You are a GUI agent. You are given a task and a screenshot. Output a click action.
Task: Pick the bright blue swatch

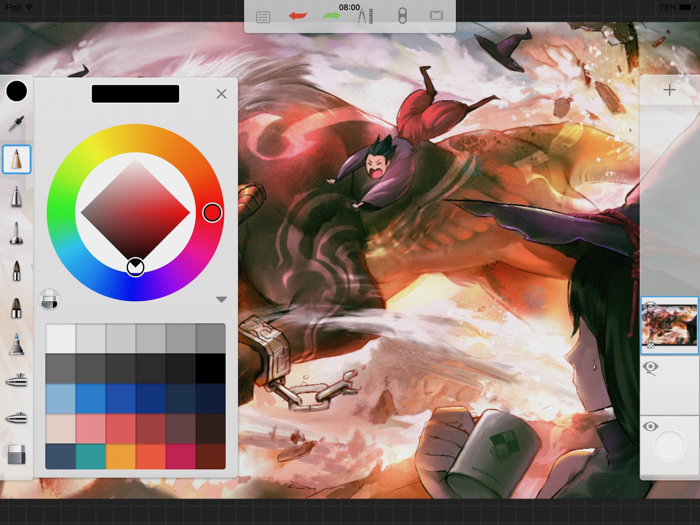click(x=90, y=398)
